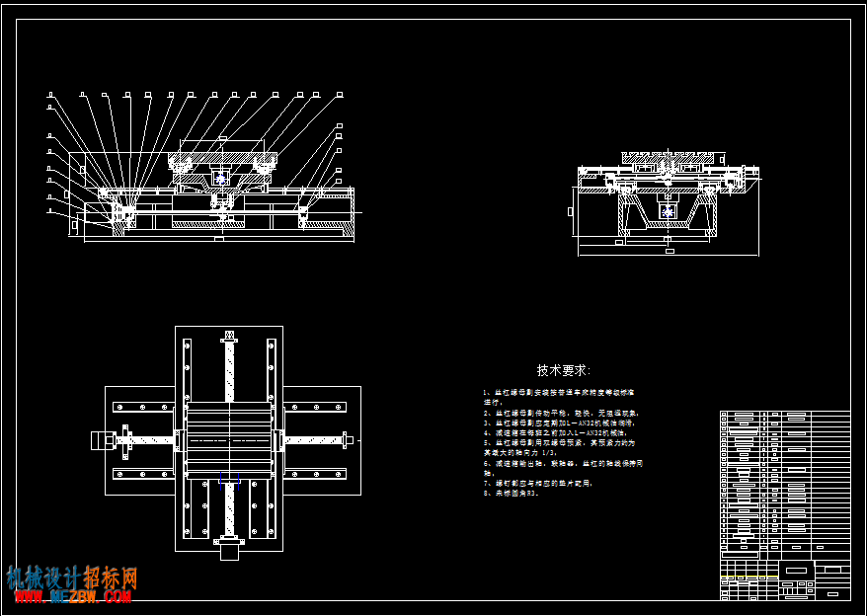867x616 pixels.
Task: Click the 机械设计招标网 watermark logo
Action: [x=72, y=577]
